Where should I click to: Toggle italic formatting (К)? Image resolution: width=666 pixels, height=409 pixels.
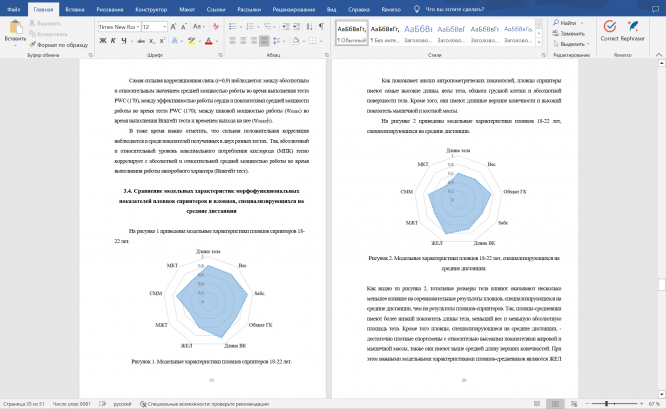[113, 41]
